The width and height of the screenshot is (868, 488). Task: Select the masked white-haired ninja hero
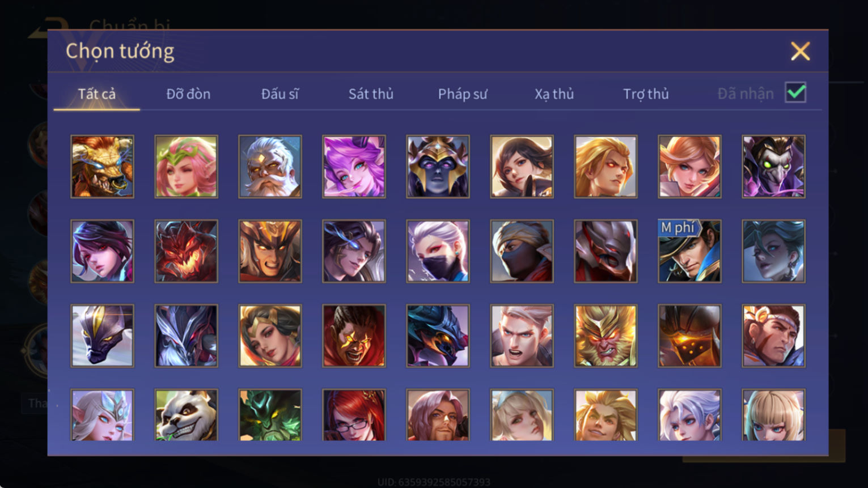point(438,251)
